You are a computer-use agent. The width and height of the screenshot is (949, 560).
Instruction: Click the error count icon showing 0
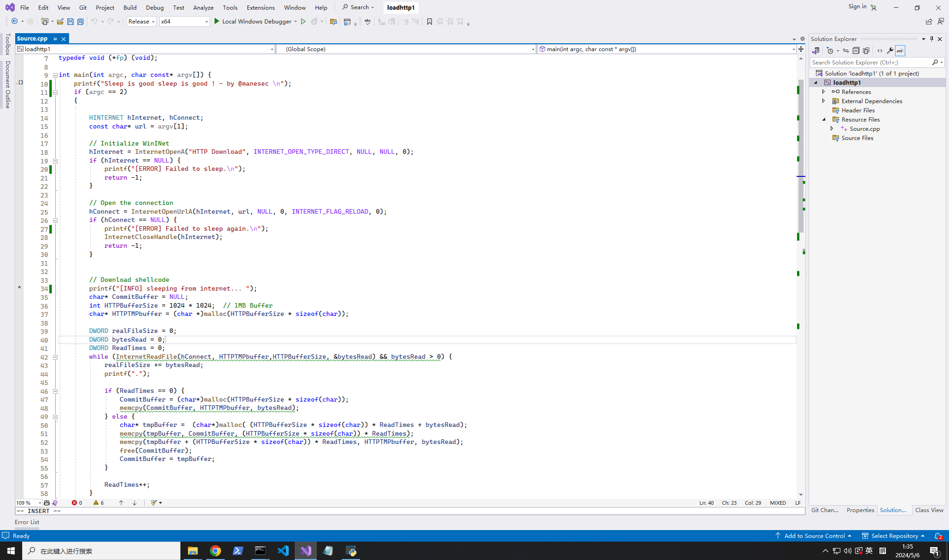(77, 503)
